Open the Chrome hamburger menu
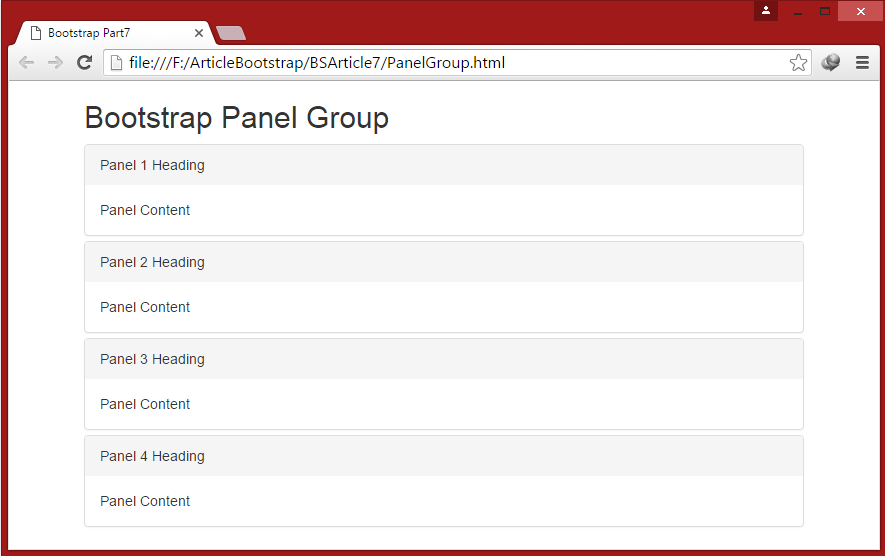The width and height of the screenshot is (885, 556). pos(862,63)
